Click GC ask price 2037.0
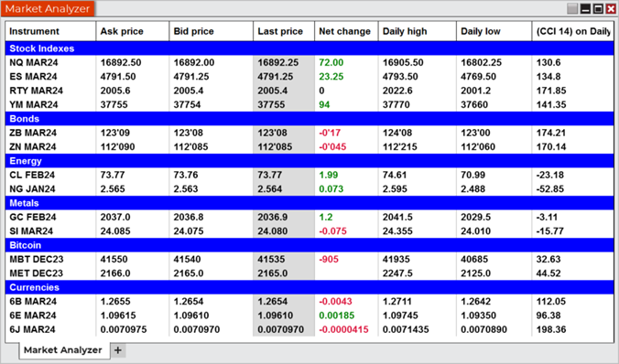This screenshot has height=364, width=619. click(x=115, y=217)
